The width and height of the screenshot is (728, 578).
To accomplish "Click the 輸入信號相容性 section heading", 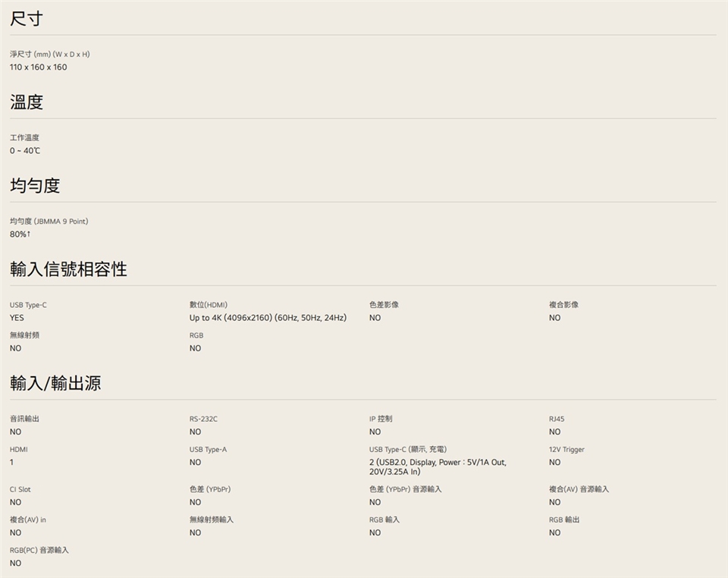I will pos(68,269).
